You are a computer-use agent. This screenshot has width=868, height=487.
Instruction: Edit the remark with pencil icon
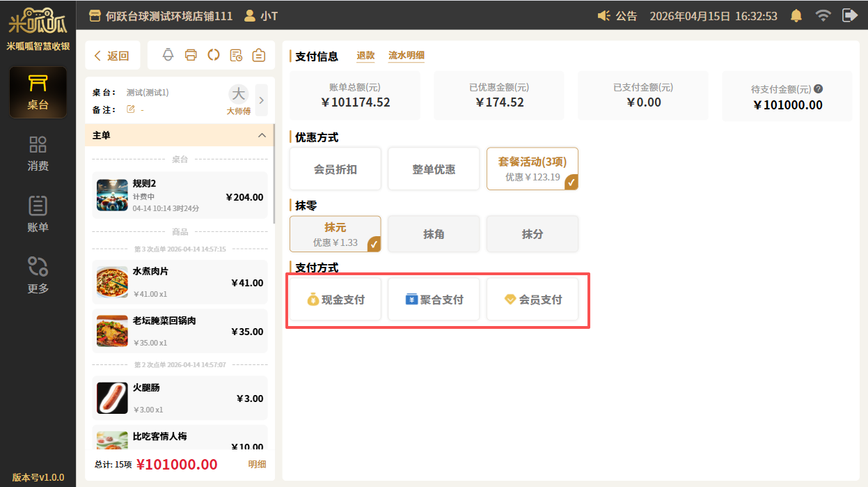tap(130, 109)
